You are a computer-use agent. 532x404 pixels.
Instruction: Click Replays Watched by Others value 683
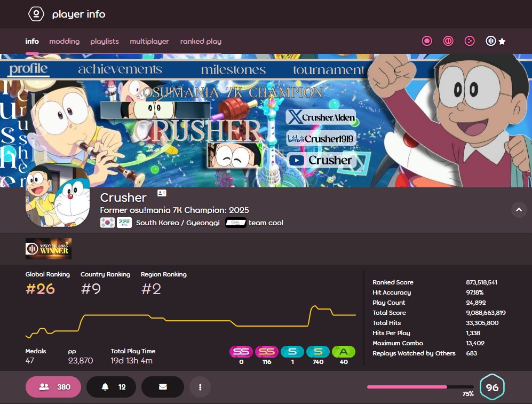(x=471, y=353)
